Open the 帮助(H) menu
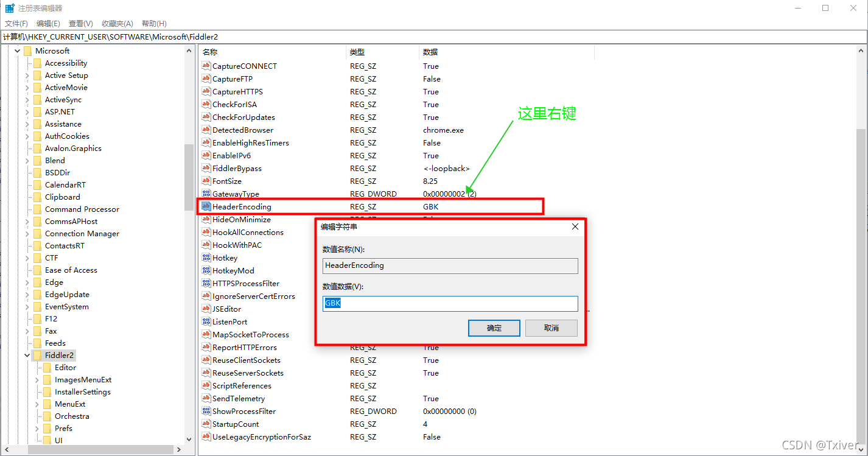 (x=154, y=23)
